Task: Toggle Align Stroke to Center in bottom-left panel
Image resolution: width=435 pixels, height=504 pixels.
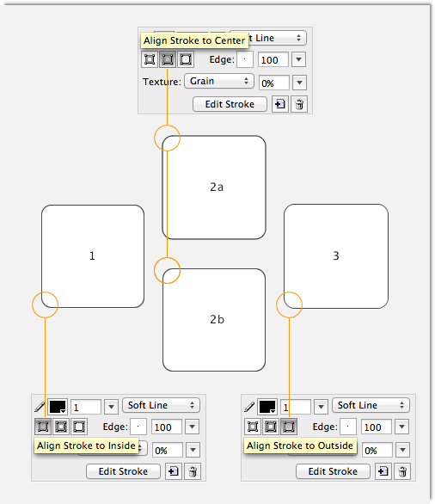Action: 61,427
